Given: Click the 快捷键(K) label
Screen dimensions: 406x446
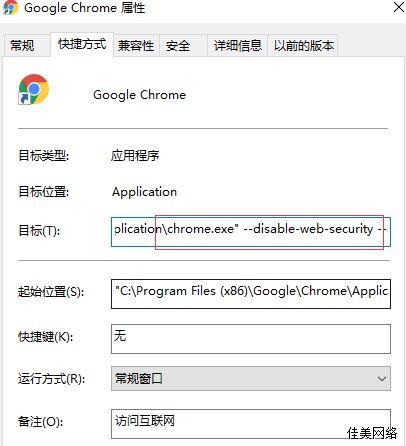Looking at the screenshot, I should [x=46, y=337].
